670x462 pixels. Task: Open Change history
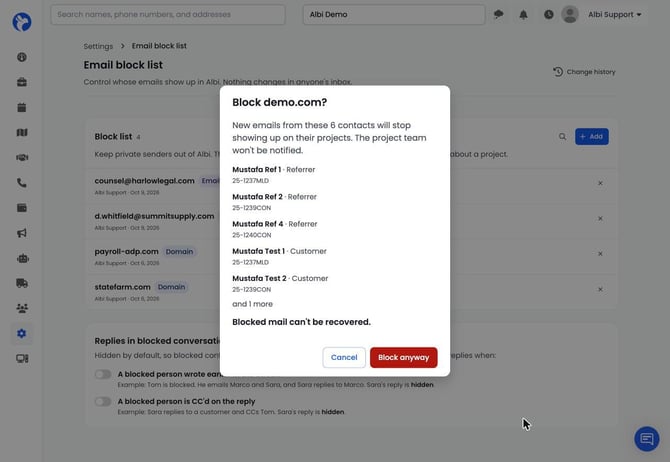[x=584, y=72]
